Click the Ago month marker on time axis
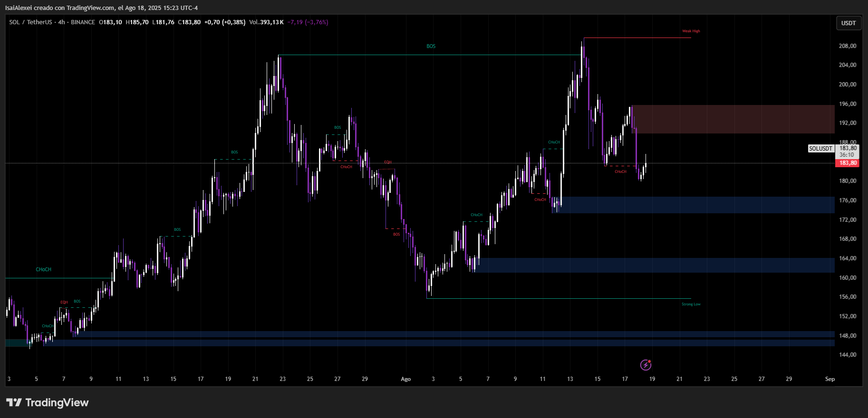 405,379
